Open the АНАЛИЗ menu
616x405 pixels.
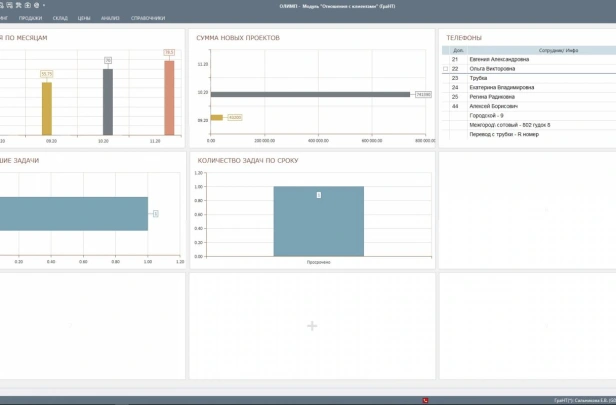[x=110, y=18]
